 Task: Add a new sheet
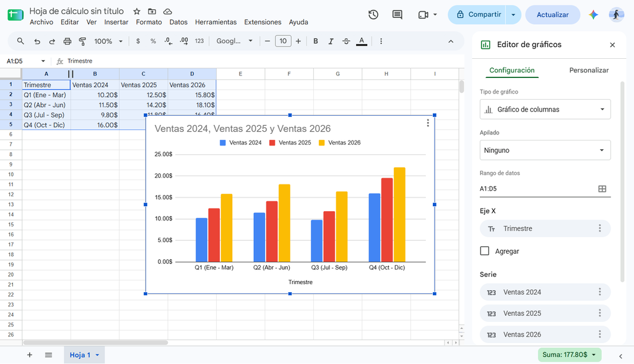point(30,355)
